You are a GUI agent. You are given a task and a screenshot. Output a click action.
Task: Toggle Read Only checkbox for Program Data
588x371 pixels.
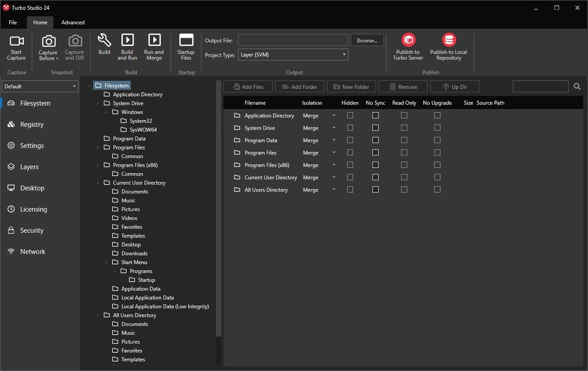[404, 140]
